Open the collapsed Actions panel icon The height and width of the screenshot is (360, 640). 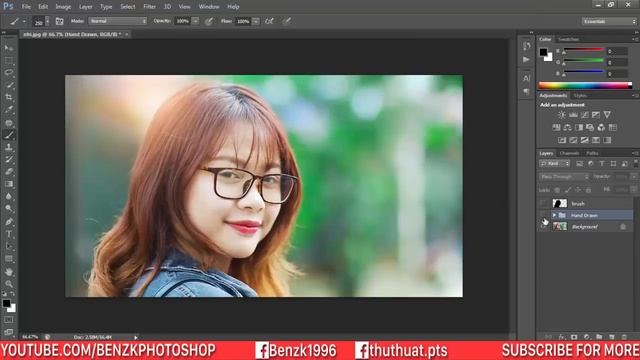click(527, 60)
